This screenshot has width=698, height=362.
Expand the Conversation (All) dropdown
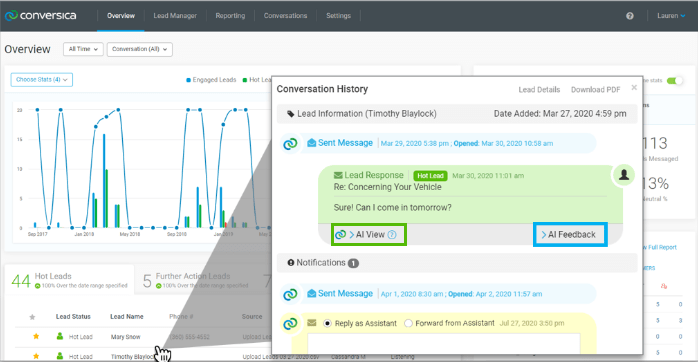pos(139,49)
